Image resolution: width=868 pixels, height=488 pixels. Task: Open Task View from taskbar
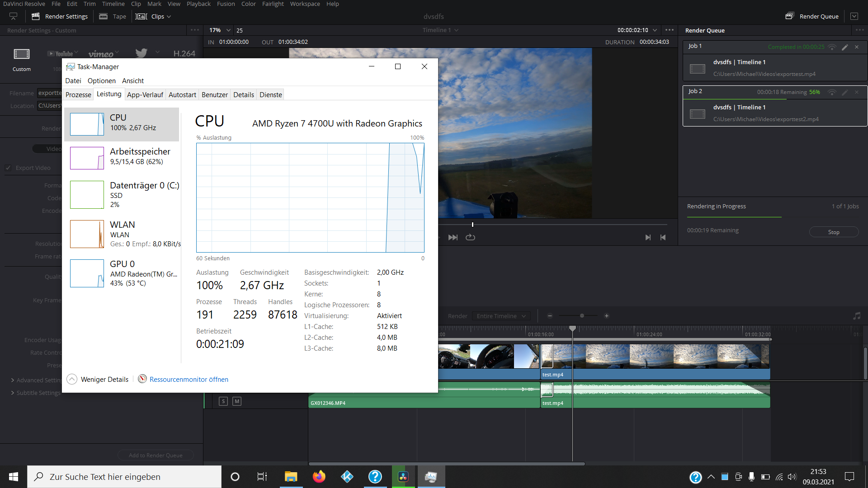(262, 477)
